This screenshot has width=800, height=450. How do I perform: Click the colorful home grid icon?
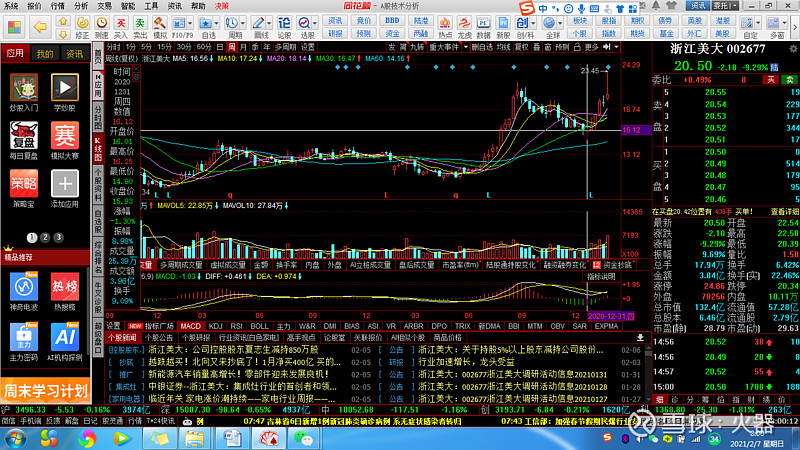[14, 27]
